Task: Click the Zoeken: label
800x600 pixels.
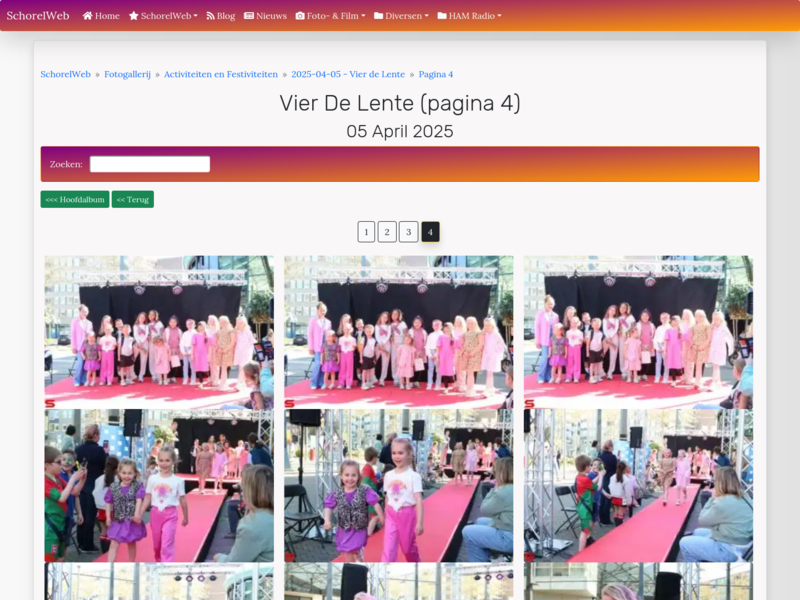Action: (x=66, y=164)
